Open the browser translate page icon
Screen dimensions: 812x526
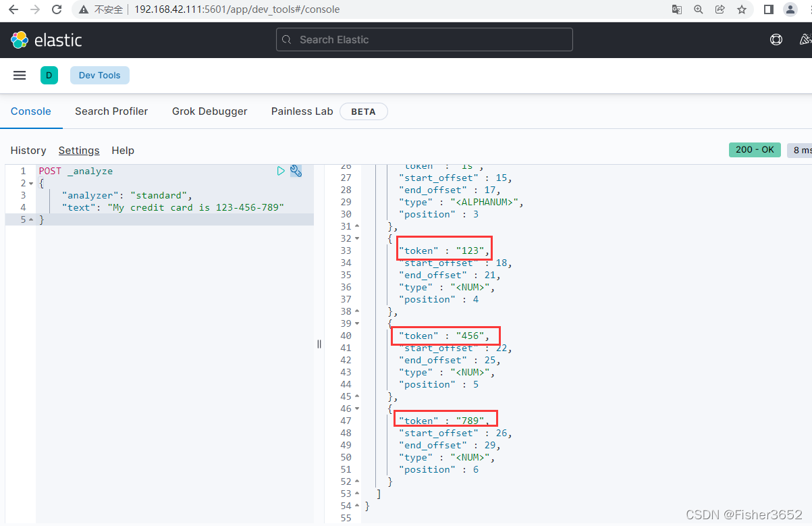(x=677, y=9)
